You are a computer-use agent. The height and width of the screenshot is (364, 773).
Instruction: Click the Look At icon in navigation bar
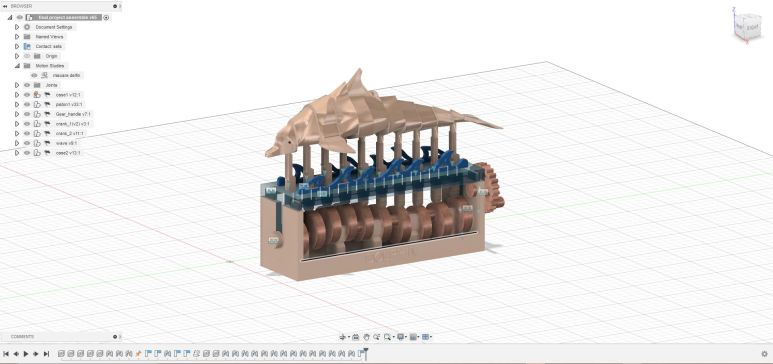355,337
